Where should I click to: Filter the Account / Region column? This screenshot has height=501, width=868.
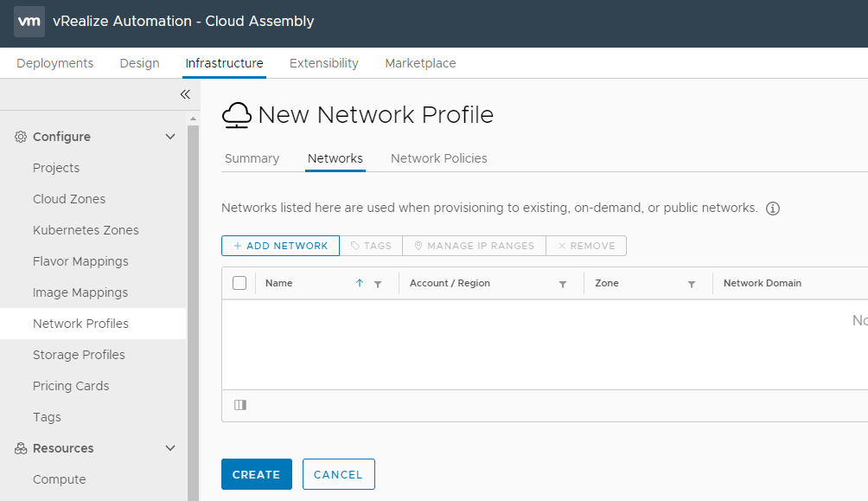tap(563, 284)
